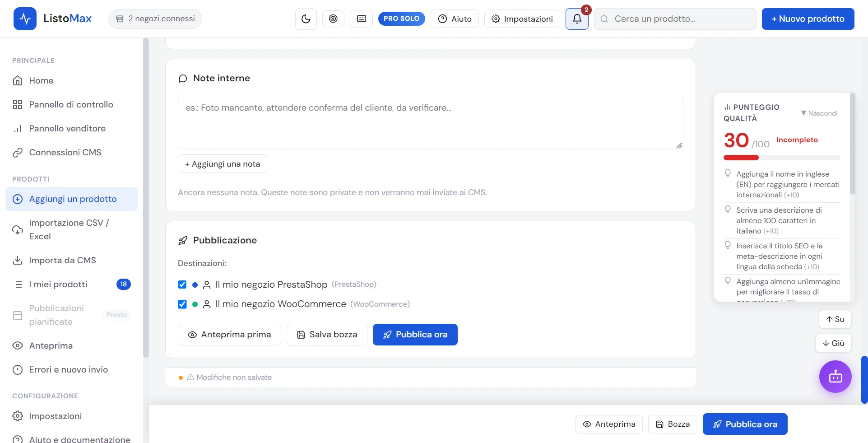Open keyboard shortcuts icon

[362, 19]
